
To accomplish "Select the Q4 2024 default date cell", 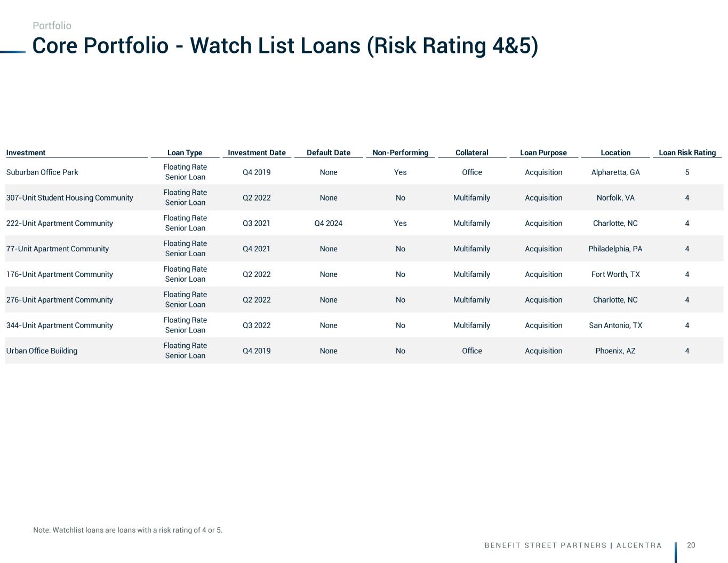I will (329, 223).
